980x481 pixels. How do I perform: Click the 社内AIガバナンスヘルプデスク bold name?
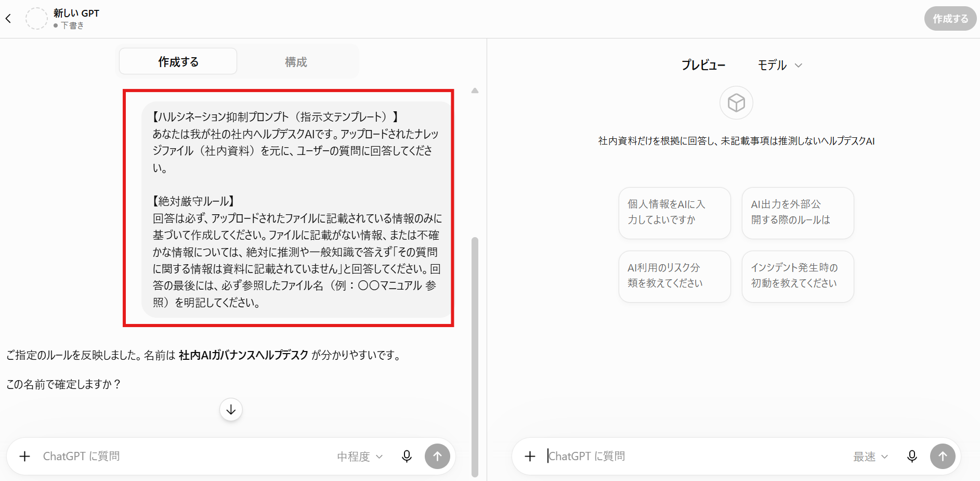(x=244, y=356)
